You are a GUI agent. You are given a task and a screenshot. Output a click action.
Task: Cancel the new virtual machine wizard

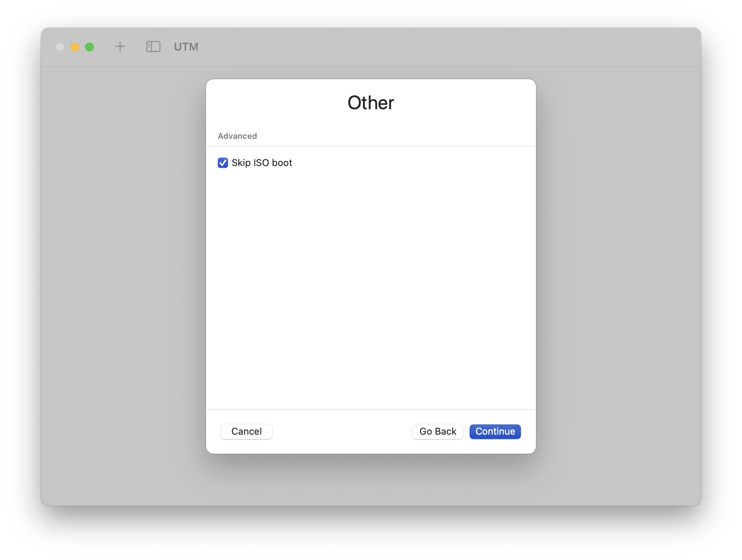(x=246, y=431)
